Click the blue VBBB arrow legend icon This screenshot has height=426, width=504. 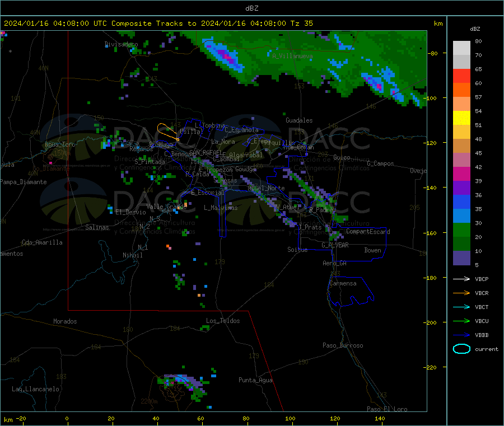coord(461,335)
